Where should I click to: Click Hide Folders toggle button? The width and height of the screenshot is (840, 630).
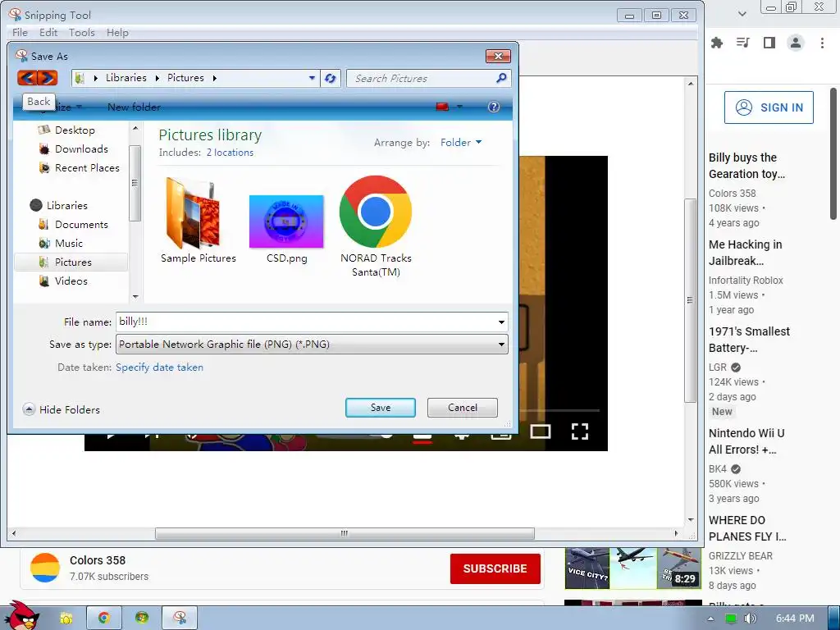62,409
